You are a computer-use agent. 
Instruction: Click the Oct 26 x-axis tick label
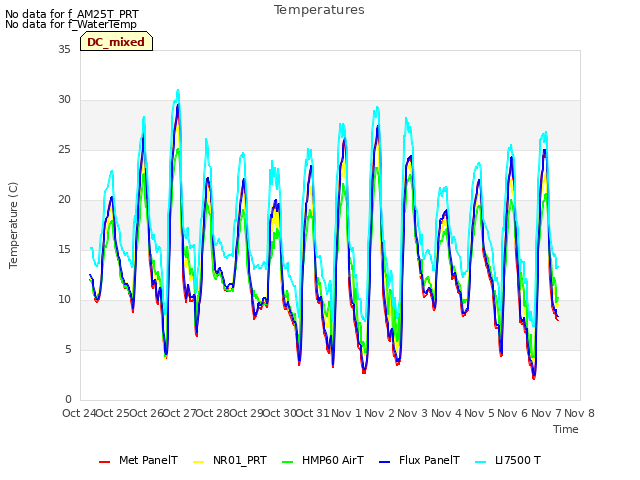pyautogui.click(x=146, y=413)
